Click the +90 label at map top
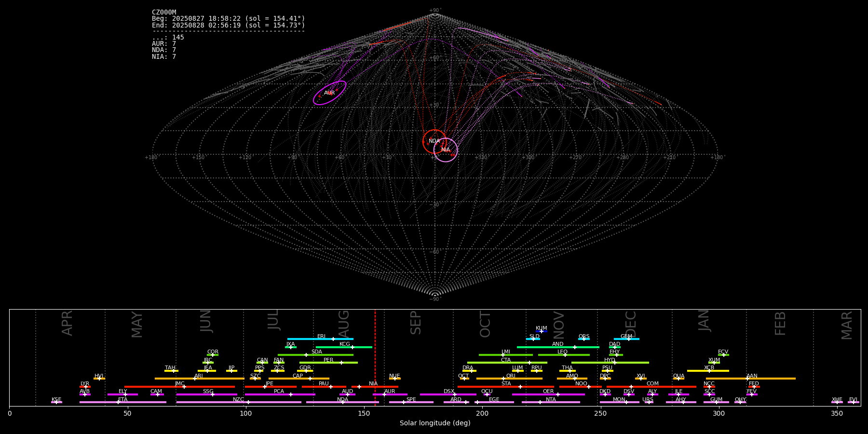The height and width of the screenshot is (434, 868). (435, 11)
